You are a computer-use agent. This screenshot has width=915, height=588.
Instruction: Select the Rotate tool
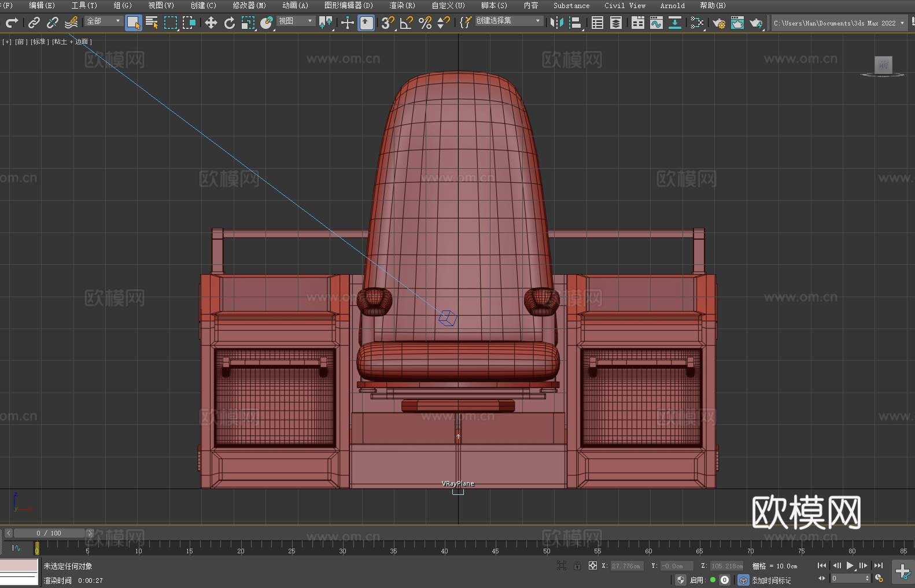[230, 23]
